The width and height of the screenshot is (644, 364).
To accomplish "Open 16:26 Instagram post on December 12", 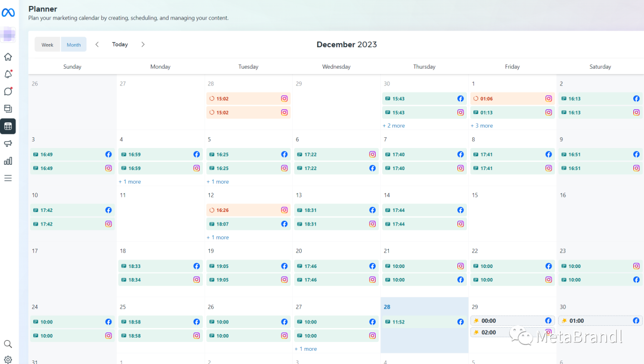I will [249, 210].
